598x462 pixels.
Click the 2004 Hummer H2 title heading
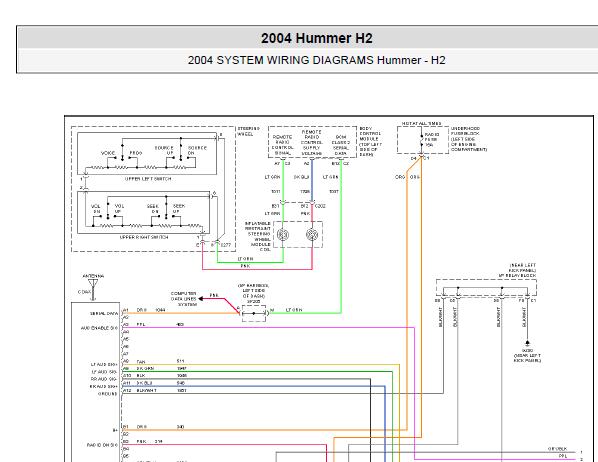click(317, 38)
